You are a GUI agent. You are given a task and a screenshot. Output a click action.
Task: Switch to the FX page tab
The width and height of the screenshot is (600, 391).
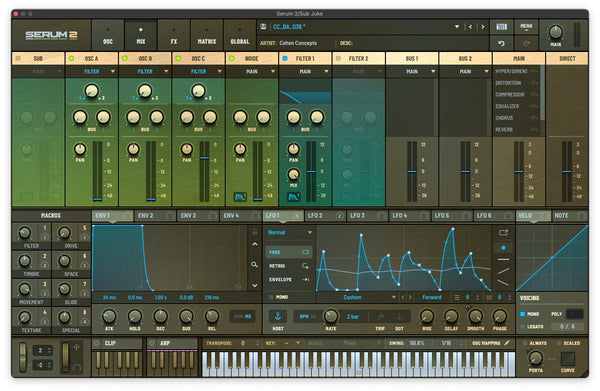click(174, 35)
